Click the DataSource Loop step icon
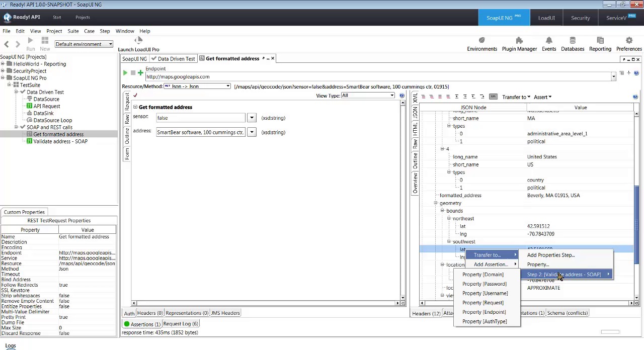 coord(29,120)
